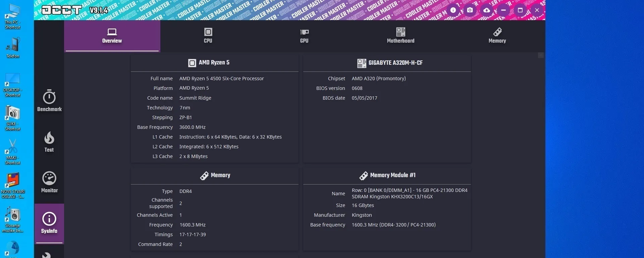The image size is (644, 258).
Task: Click the AMD Ryzen 5 card CPU icon
Action: point(192,63)
